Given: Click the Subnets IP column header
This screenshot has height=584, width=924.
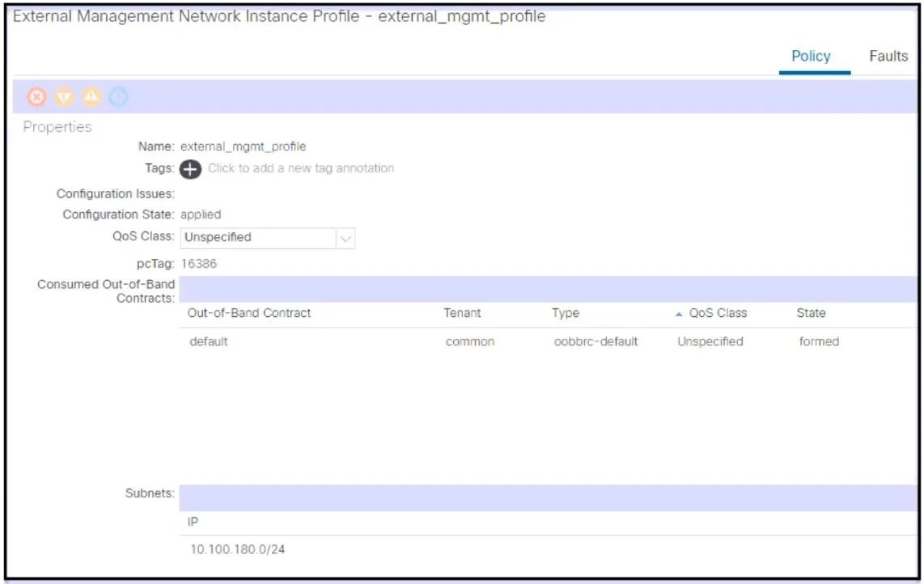Looking at the screenshot, I should coord(193,523).
